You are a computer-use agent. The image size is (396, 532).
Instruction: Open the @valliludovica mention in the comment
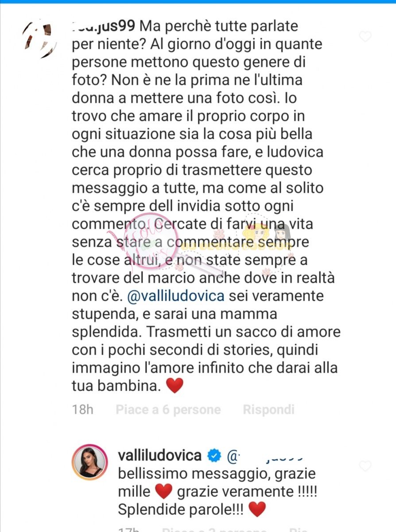click(176, 295)
